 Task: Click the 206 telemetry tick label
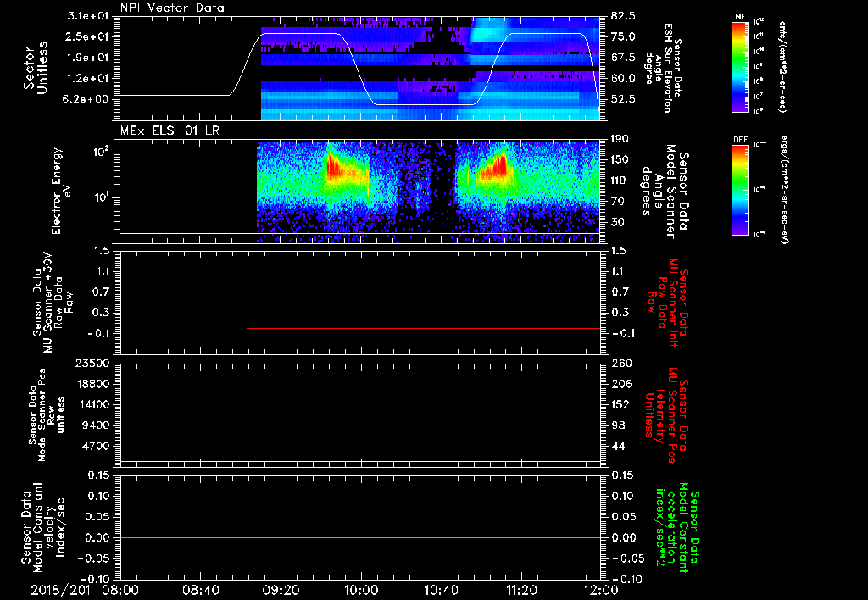click(620, 384)
